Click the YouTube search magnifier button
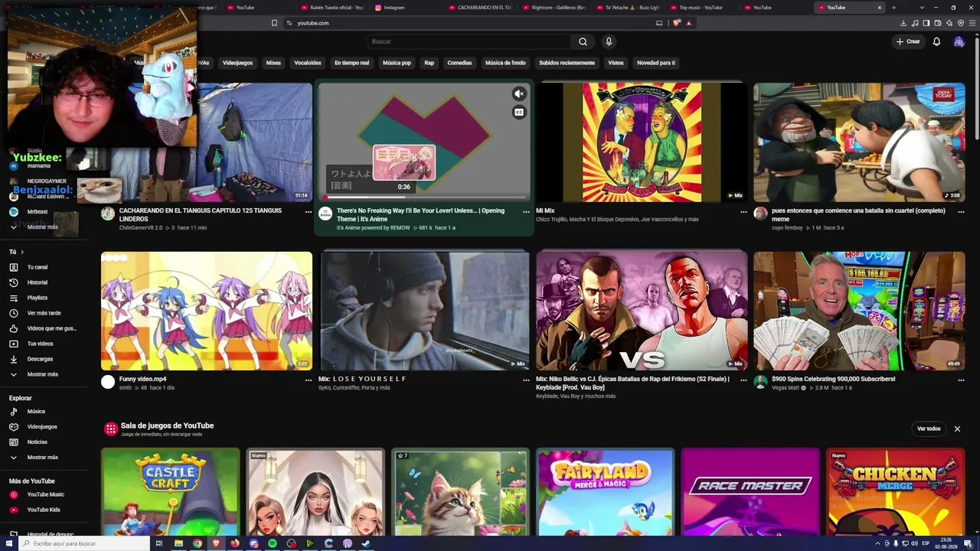 [583, 41]
